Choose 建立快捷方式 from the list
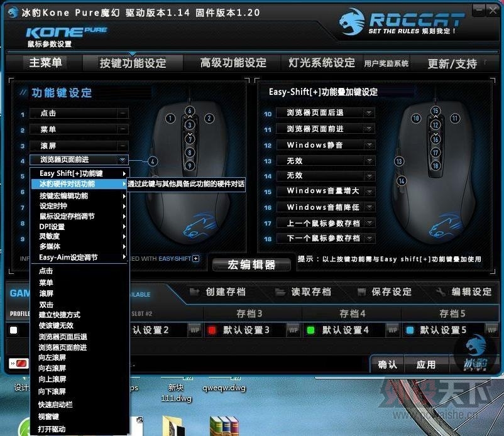 [x=60, y=315]
